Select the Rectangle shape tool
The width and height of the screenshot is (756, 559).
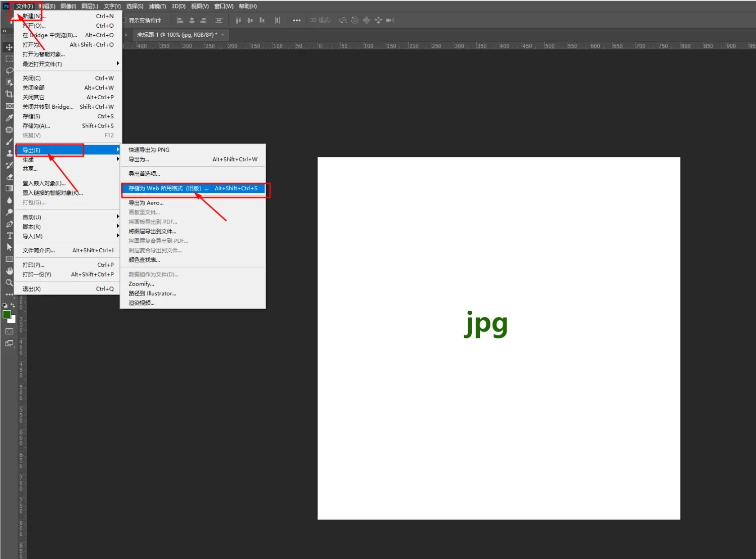pos(9,259)
